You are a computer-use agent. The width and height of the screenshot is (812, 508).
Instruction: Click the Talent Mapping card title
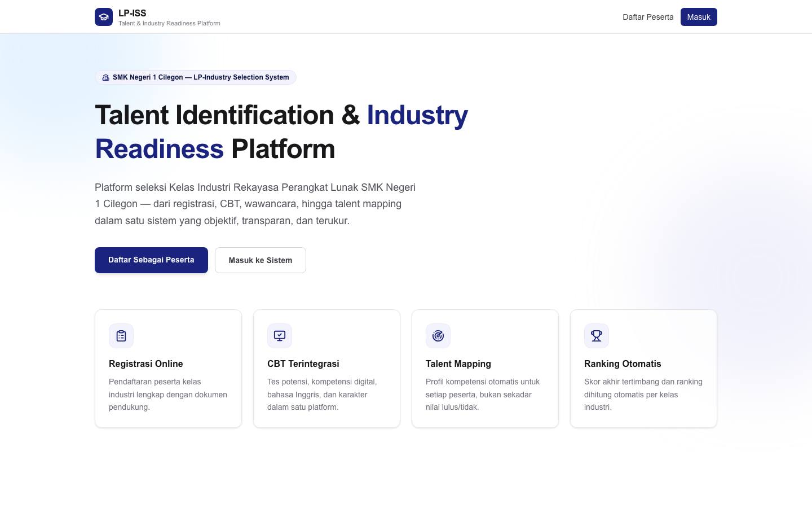tap(458, 364)
